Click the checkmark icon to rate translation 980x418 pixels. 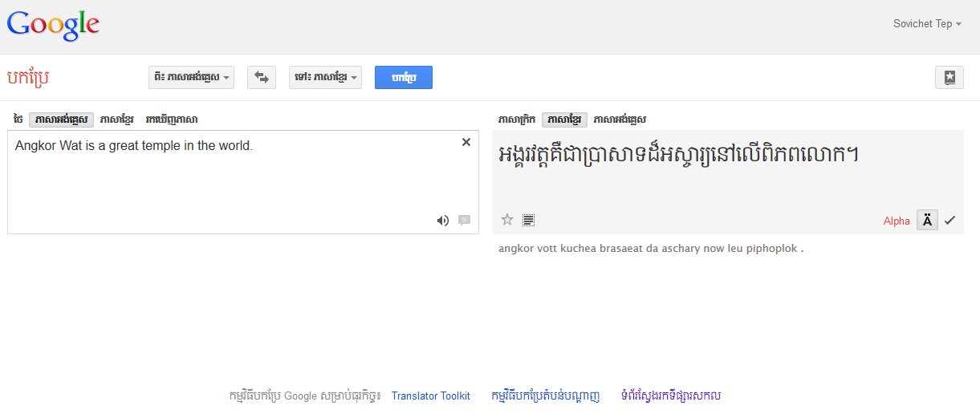pyautogui.click(x=950, y=221)
